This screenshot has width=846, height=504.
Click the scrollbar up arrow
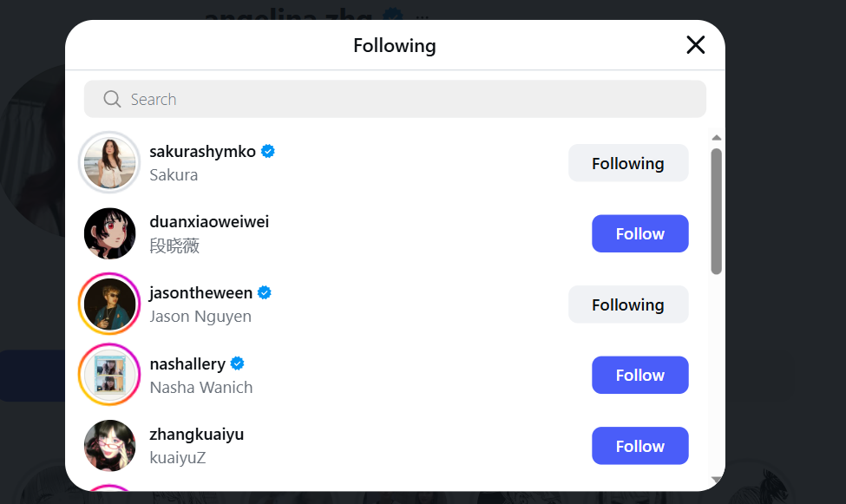click(x=716, y=138)
